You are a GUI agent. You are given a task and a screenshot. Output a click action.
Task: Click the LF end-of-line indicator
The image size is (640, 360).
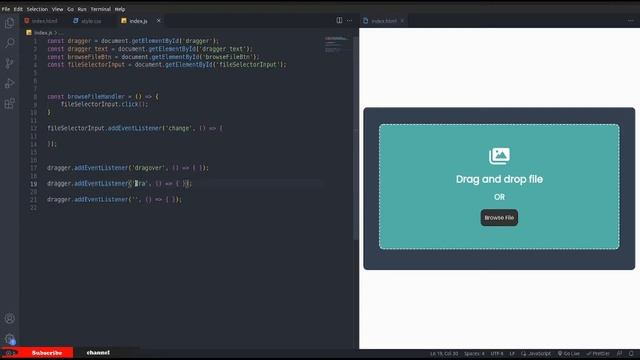click(x=512, y=353)
